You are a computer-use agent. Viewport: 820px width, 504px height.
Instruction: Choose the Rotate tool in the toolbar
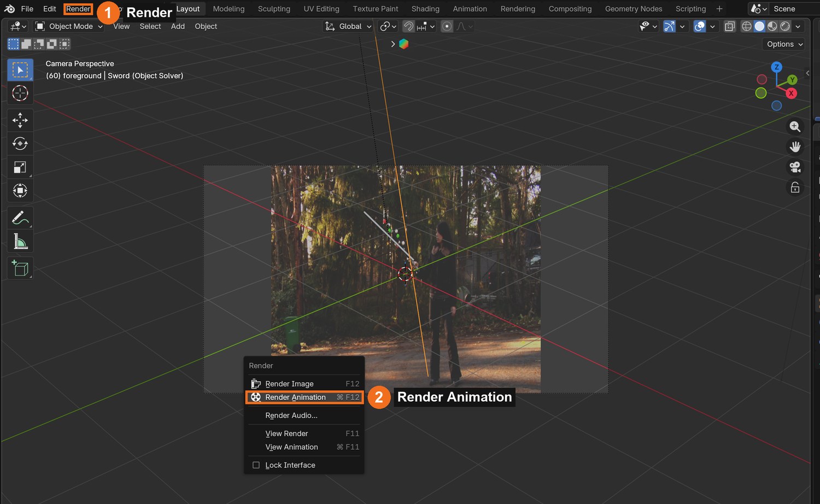pos(20,144)
